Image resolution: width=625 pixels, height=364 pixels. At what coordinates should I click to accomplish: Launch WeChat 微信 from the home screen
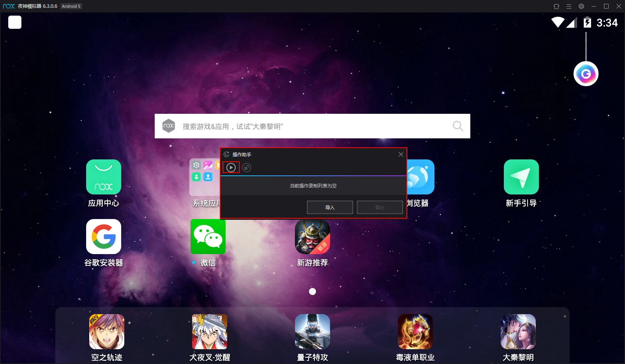tap(208, 237)
